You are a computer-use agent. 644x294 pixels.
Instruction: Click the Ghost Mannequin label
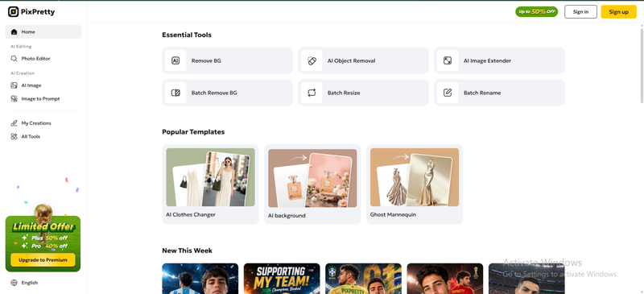click(393, 214)
